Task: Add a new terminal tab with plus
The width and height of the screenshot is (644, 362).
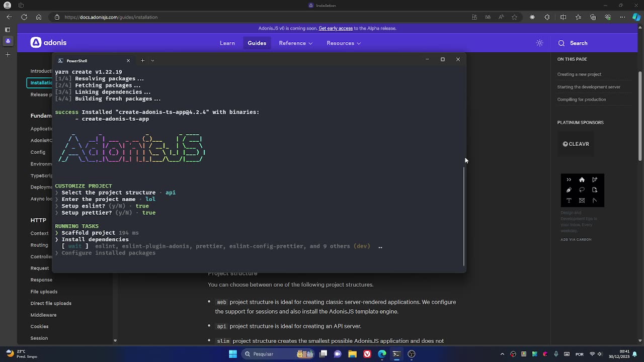Action: (142, 61)
